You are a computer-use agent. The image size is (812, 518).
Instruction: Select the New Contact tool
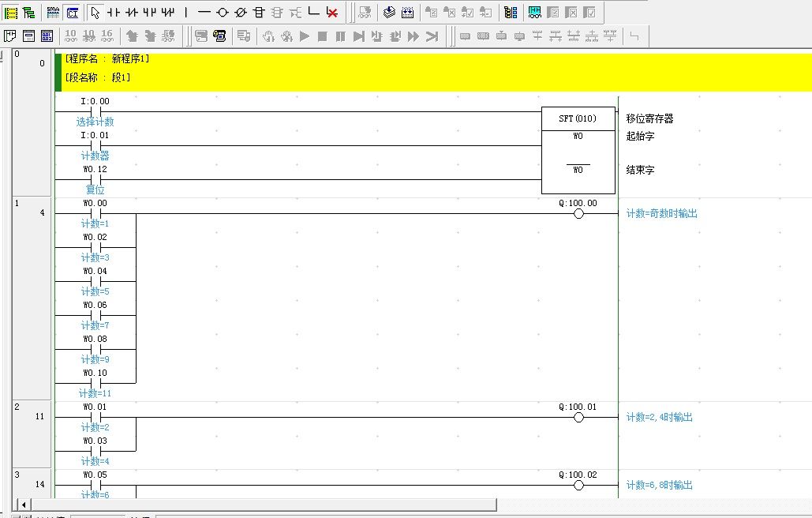point(113,13)
